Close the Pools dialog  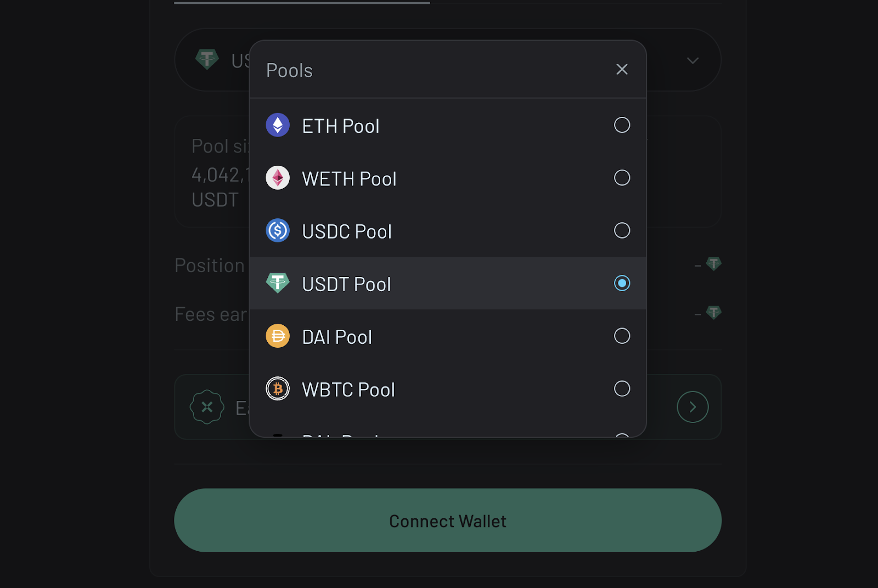(622, 69)
